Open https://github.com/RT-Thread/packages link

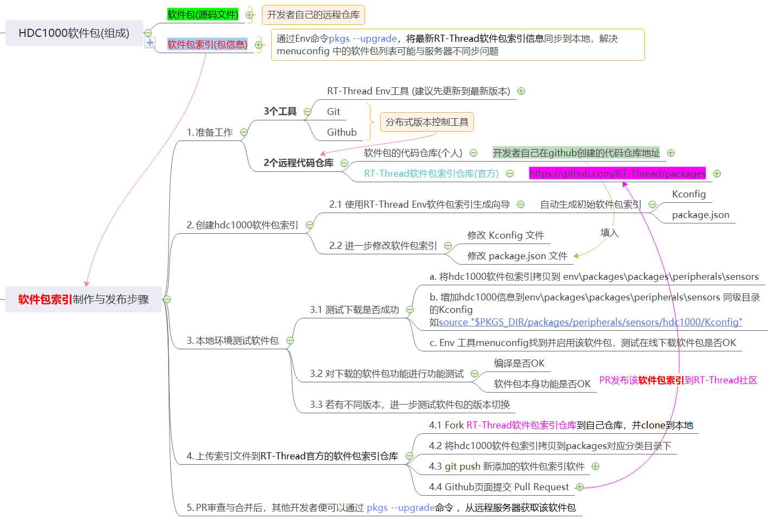[x=617, y=174]
